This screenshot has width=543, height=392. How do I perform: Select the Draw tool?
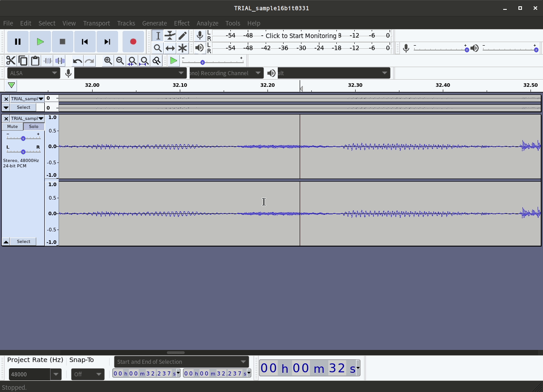pyautogui.click(x=182, y=35)
